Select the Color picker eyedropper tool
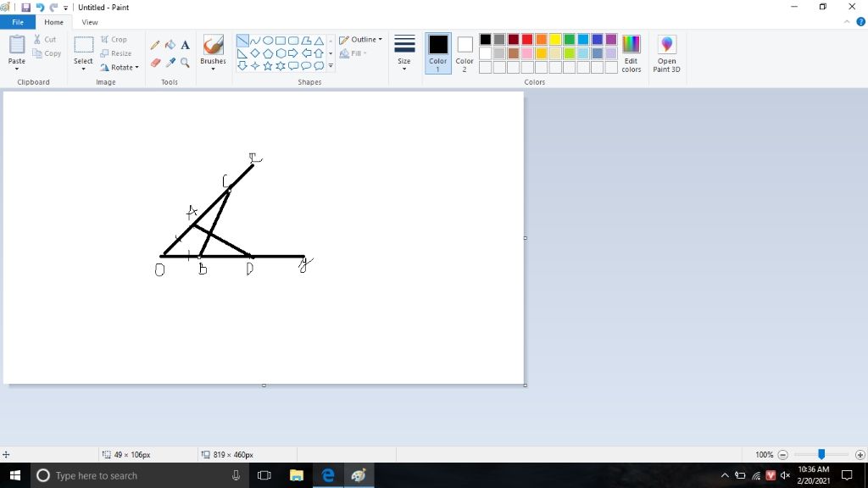The width and height of the screenshot is (868, 488). coord(170,63)
